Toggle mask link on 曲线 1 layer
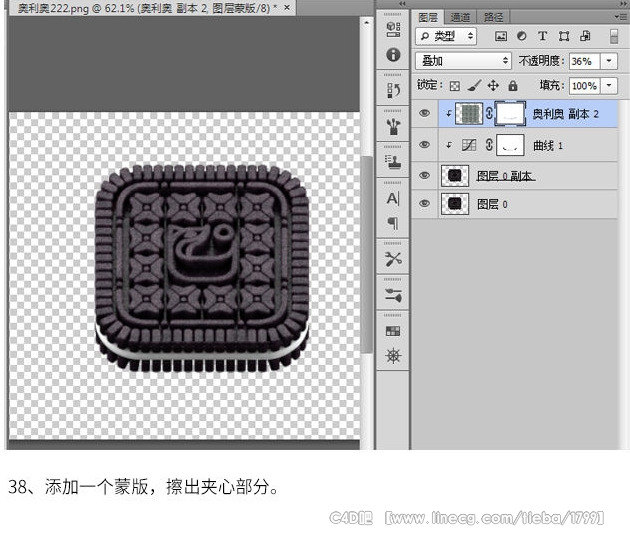The height and width of the screenshot is (535, 630). click(x=489, y=145)
